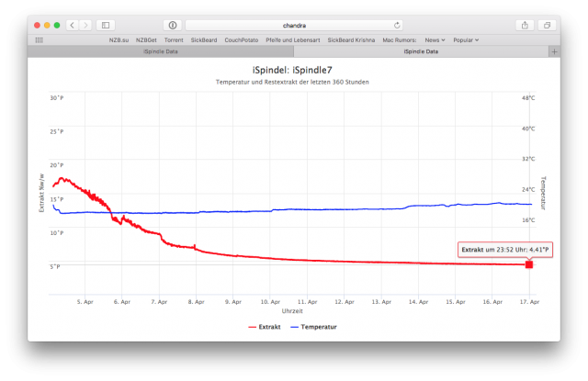The height and width of the screenshot is (381, 588).
Task: Select the second iSpindle Data tab
Action: 423,52
